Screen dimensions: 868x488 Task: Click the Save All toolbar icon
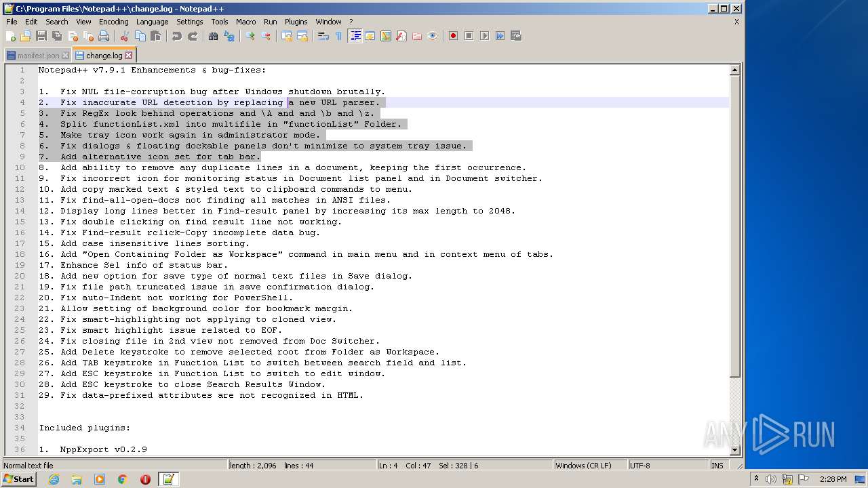tap(57, 36)
